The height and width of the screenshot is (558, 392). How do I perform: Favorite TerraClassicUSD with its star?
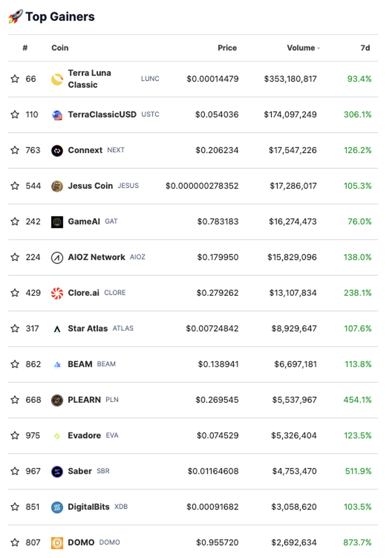[x=15, y=114]
